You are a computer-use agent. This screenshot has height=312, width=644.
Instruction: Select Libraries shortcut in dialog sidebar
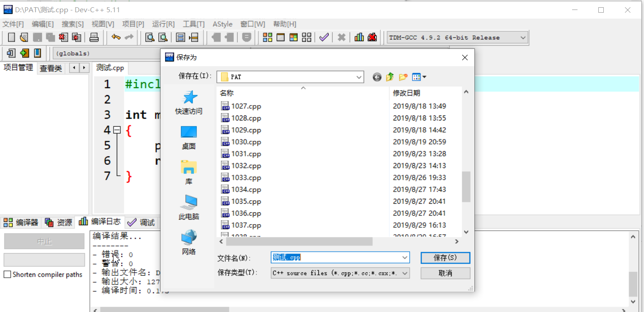coord(189,173)
